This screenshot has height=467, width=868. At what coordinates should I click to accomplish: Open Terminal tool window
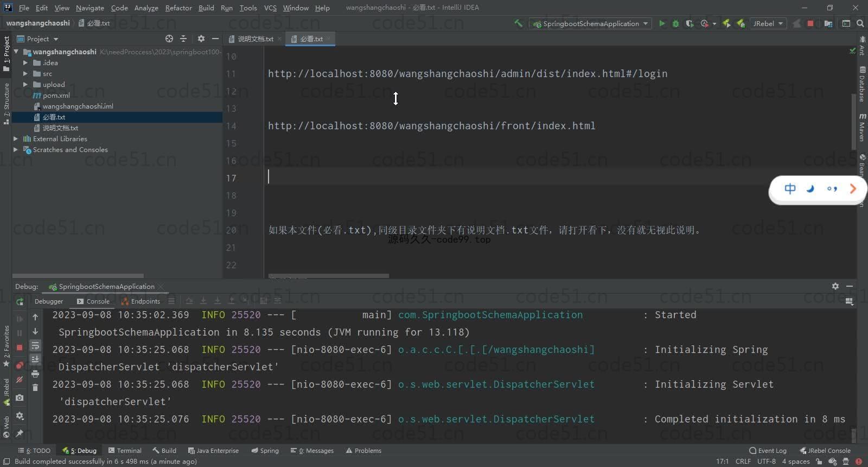125,451
